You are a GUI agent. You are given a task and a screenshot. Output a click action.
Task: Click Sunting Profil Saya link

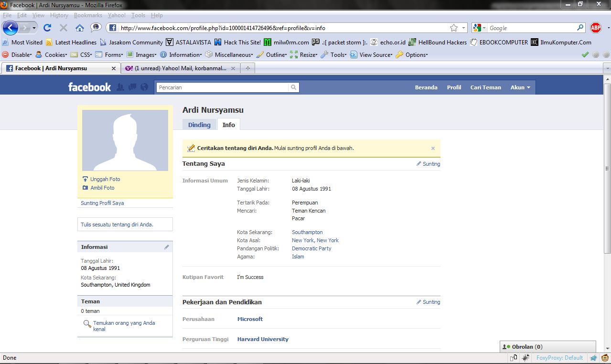tap(102, 203)
